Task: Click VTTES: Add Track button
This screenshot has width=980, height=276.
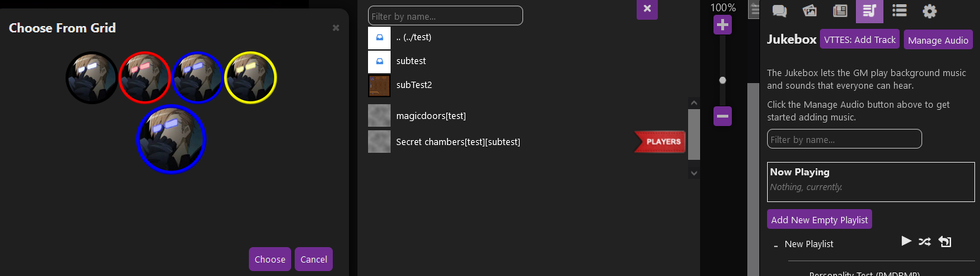Action: coord(859,39)
